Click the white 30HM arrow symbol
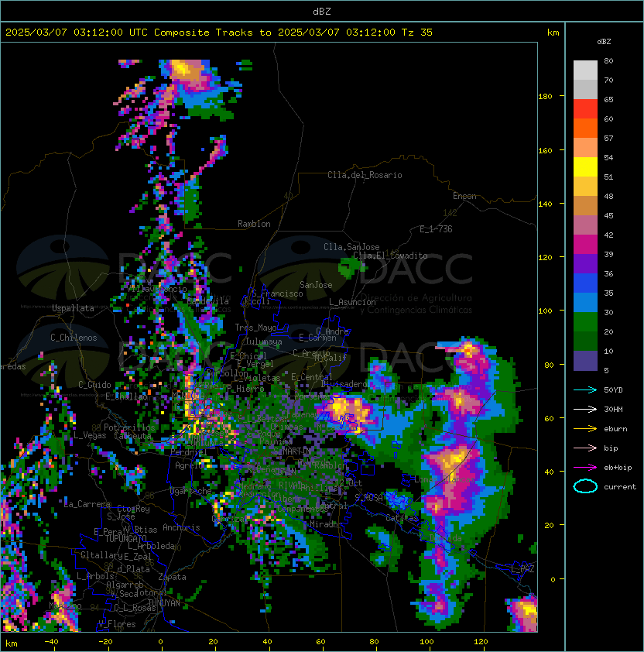644x652 pixels. click(x=585, y=409)
